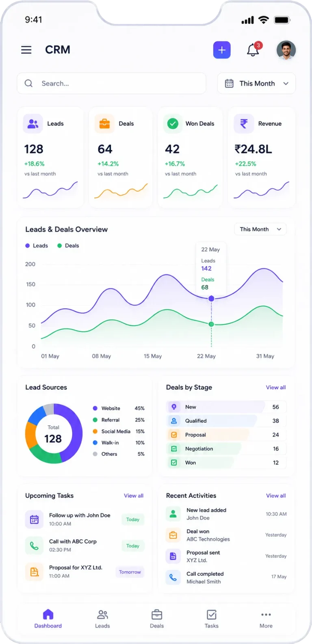The height and width of the screenshot is (644, 312).
Task: Click the ₹24.8L revenue value
Action: click(x=253, y=149)
